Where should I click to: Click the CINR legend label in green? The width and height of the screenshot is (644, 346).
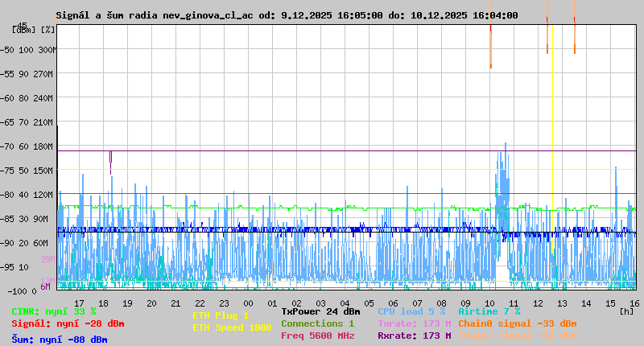point(53,311)
